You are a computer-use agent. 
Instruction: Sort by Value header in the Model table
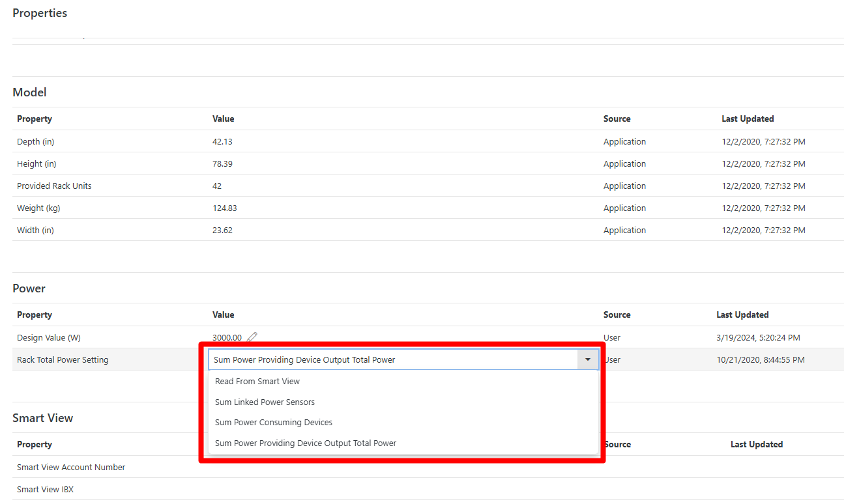click(x=223, y=119)
